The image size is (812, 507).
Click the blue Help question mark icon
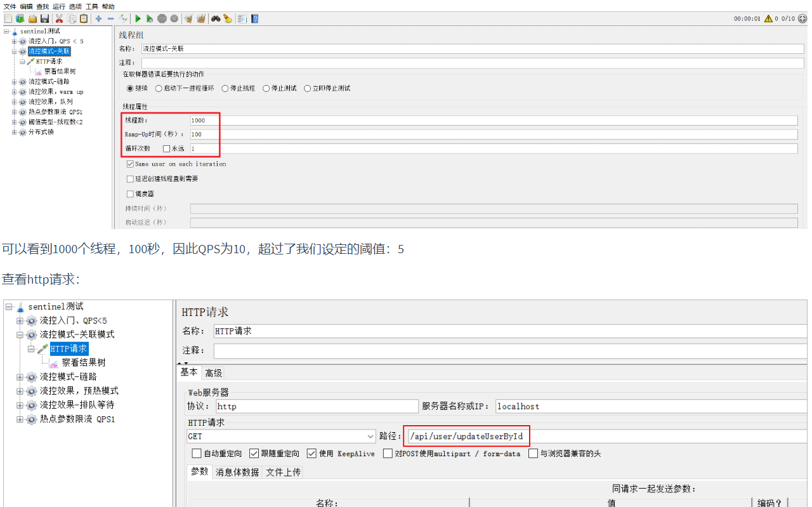254,18
